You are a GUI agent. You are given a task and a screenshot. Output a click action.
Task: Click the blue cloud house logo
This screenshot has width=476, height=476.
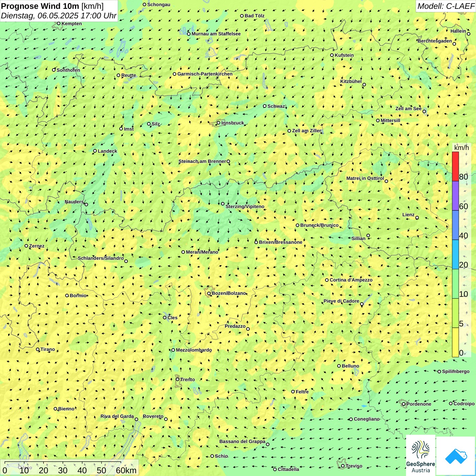click(x=456, y=456)
